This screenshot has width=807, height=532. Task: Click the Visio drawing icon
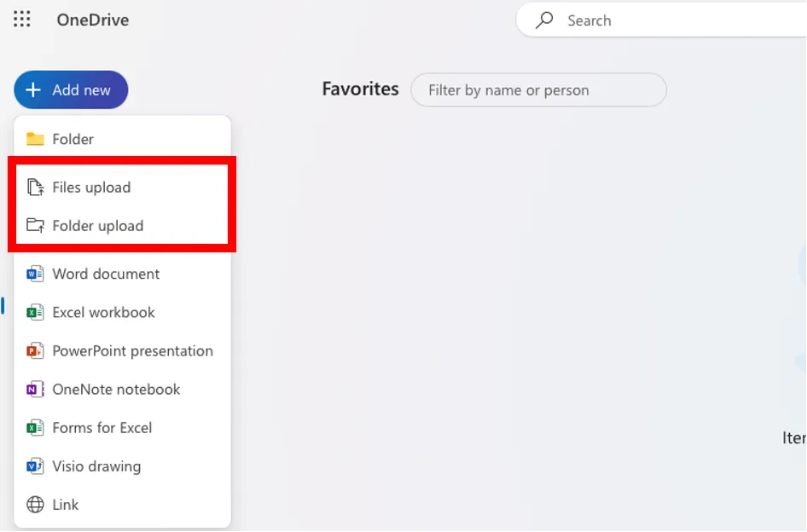click(x=35, y=466)
